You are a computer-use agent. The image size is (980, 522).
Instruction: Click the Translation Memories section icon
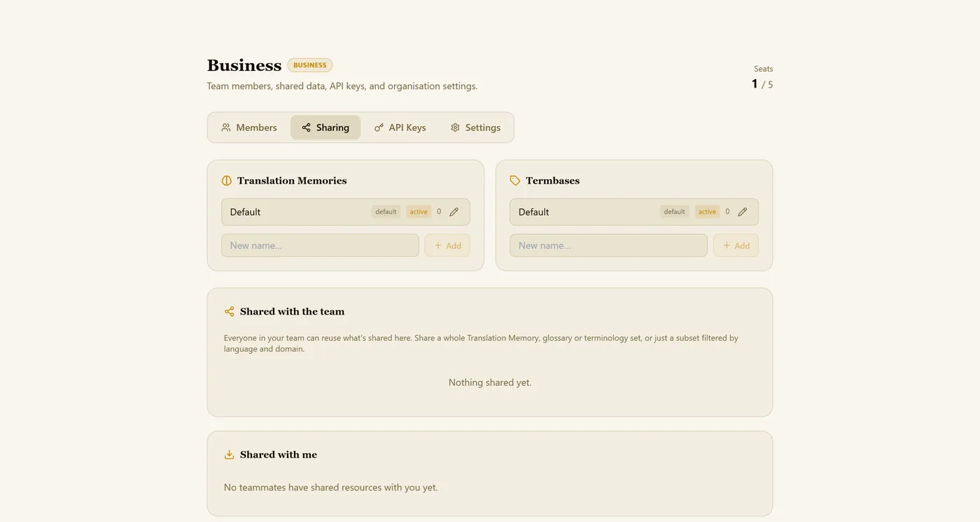(x=227, y=181)
